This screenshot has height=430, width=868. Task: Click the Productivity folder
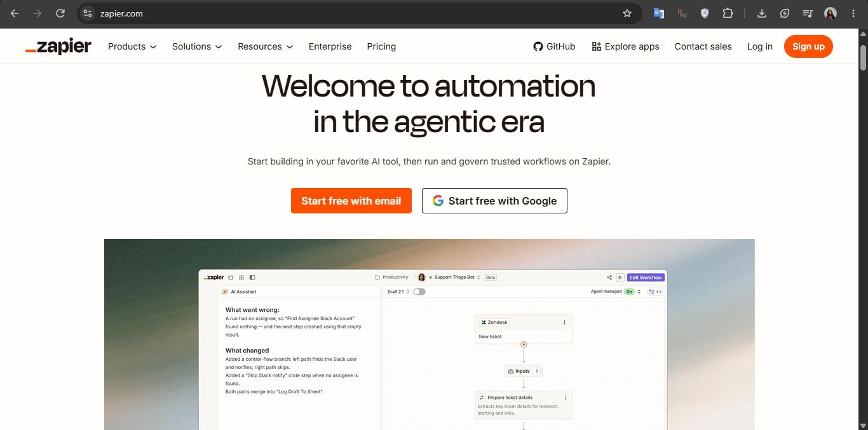click(x=391, y=278)
